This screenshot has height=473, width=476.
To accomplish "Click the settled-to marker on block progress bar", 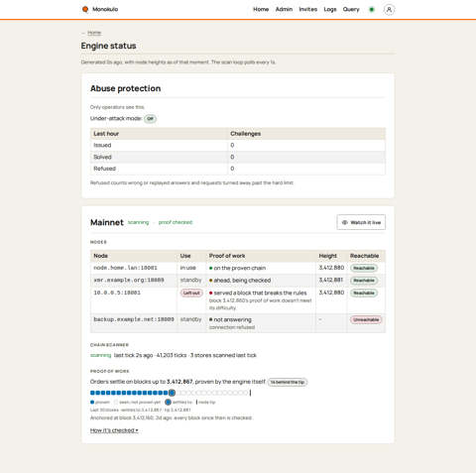I will (172, 393).
